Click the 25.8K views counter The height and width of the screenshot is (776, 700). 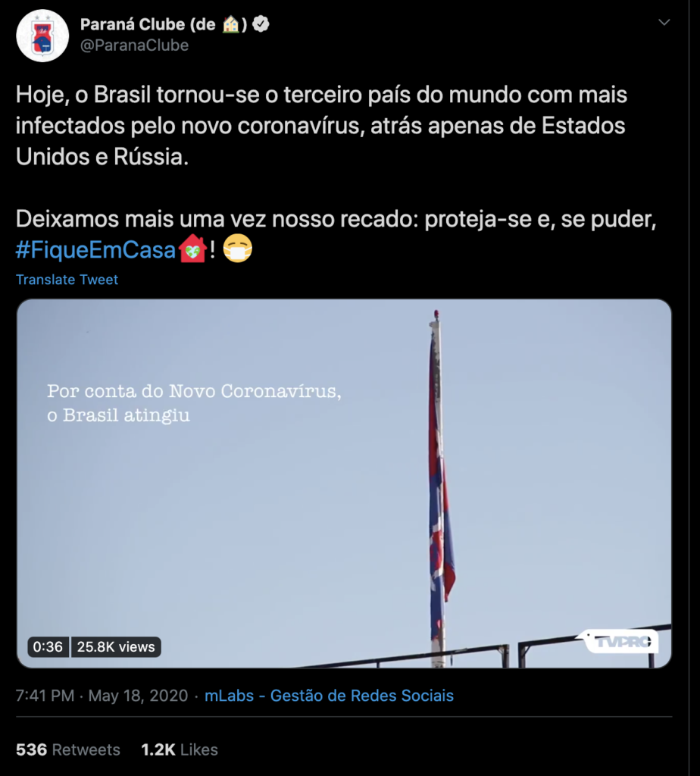point(116,646)
